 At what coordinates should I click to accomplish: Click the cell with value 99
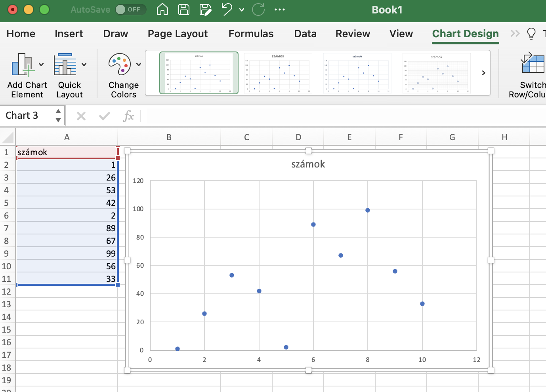point(67,254)
